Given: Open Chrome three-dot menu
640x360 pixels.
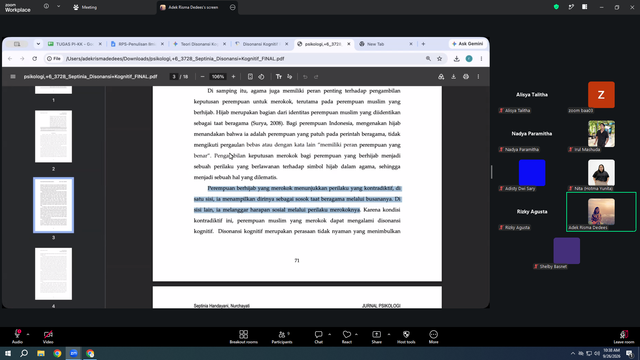Looking at the screenshot, I should (481, 59).
